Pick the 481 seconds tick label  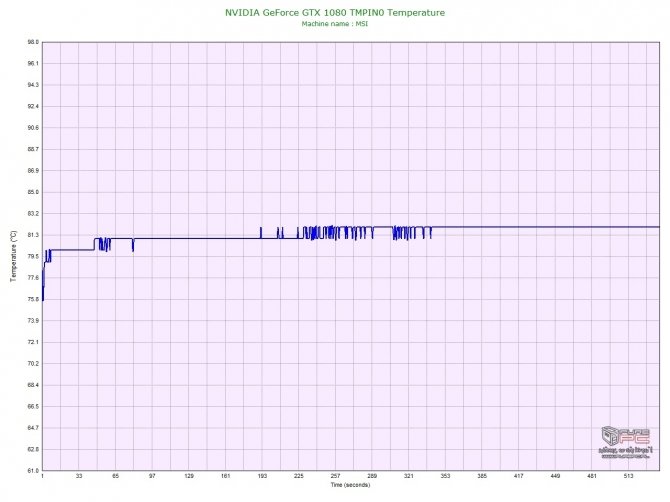click(x=592, y=476)
